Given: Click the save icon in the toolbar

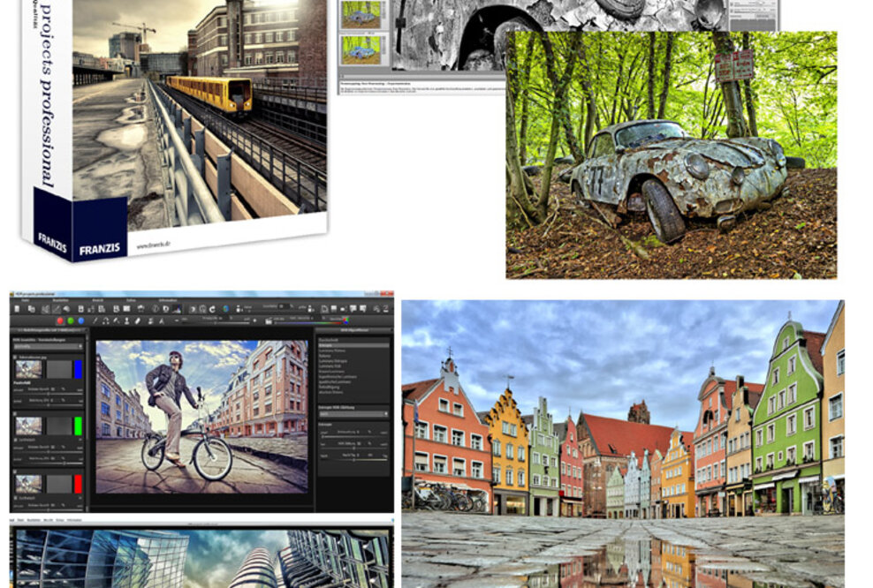Looking at the screenshot, I should (x=80, y=309).
